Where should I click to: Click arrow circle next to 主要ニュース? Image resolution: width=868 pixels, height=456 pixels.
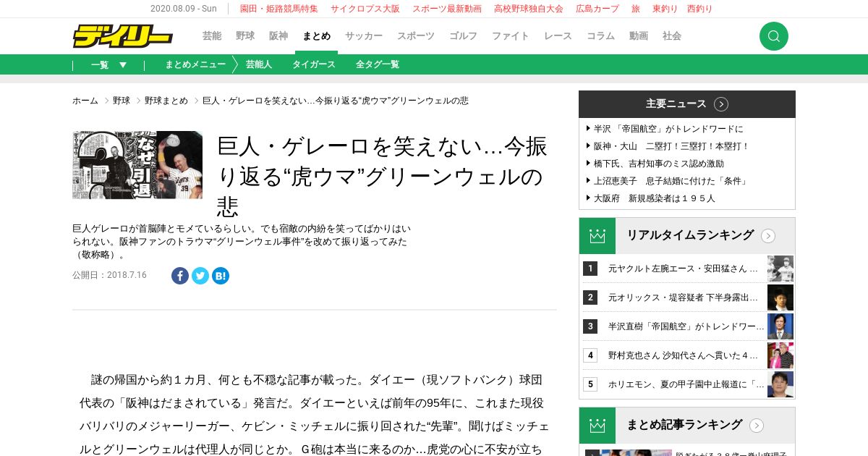pos(721,104)
